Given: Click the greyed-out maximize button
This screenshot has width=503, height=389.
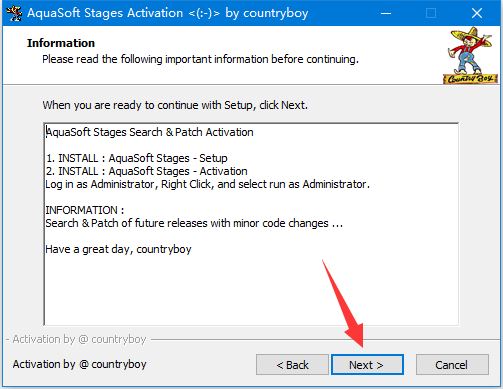Looking at the screenshot, I should point(431,13).
